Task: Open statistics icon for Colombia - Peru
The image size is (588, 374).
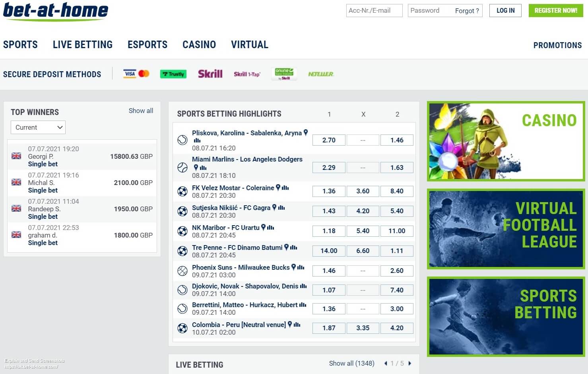Action: 297,325
